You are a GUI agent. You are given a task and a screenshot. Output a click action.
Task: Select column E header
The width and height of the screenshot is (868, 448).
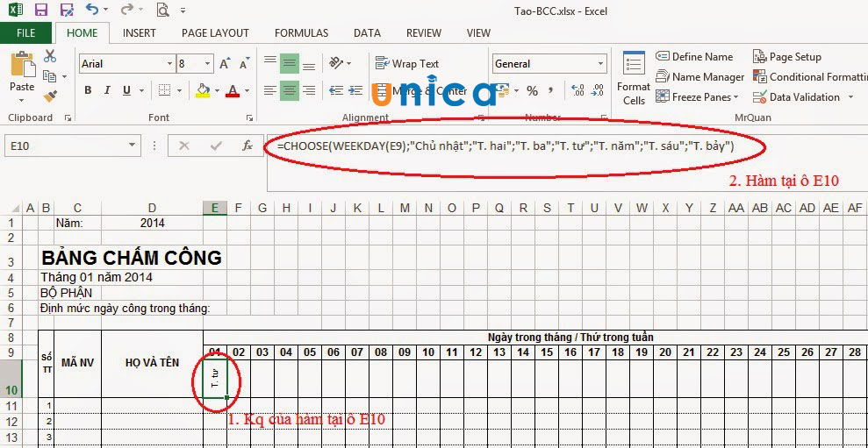[215, 208]
